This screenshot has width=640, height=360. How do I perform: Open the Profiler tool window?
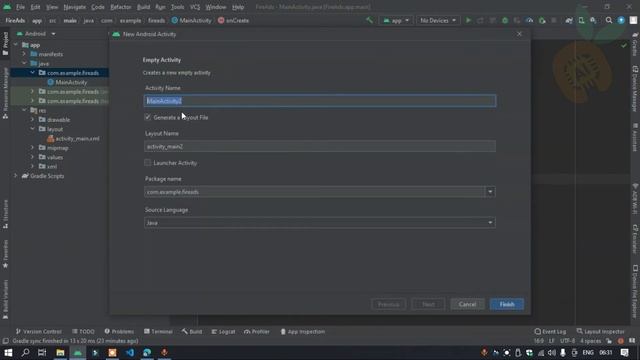257,331
